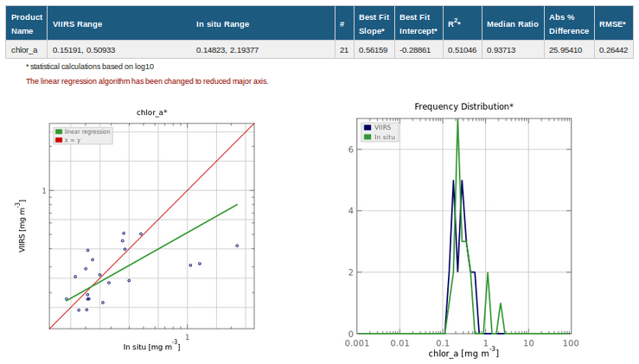Click the Product Name column header

tap(25, 23)
